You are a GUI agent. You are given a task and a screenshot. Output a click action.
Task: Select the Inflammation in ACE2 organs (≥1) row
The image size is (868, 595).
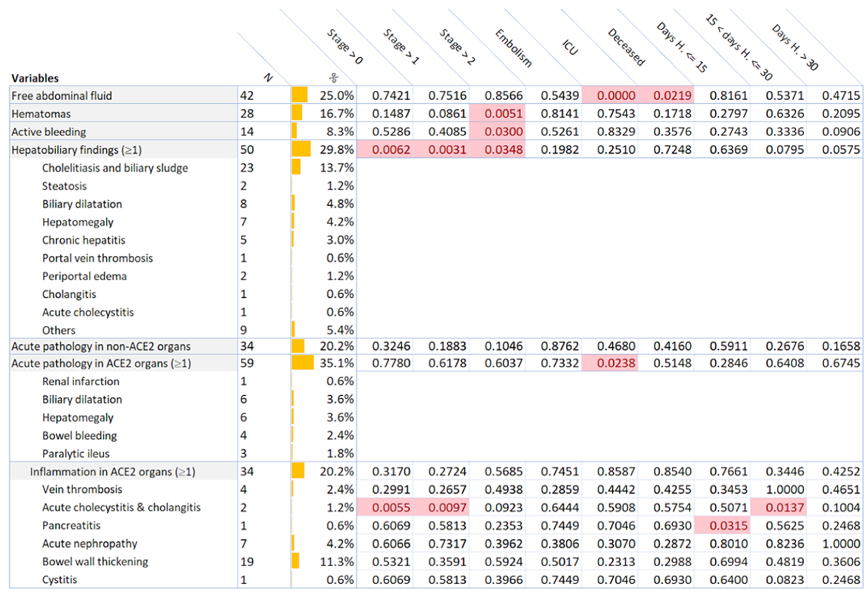point(112,472)
